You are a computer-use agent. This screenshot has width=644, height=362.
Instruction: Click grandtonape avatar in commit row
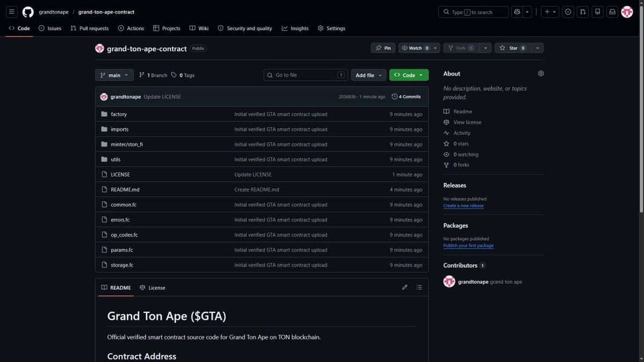pos(104,97)
